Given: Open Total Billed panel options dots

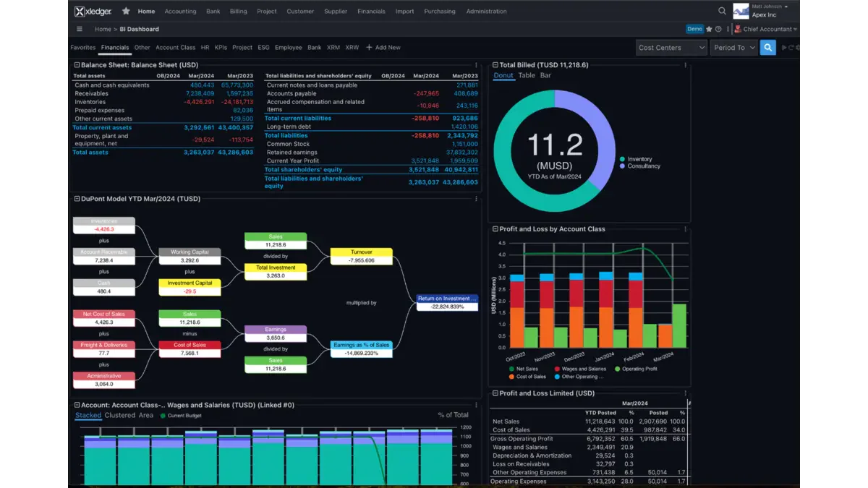Looking at the screenshot, I should pyautogui.click(x=684, y=65).
